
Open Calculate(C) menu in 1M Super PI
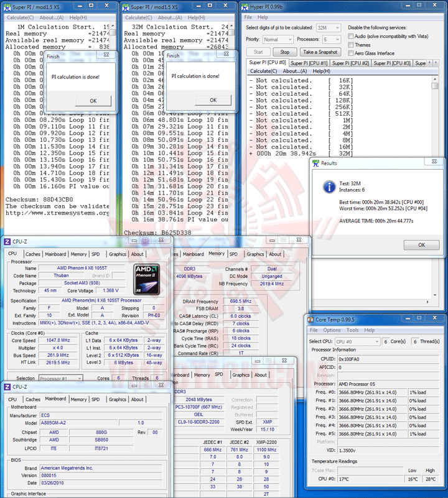click(21, 17)
